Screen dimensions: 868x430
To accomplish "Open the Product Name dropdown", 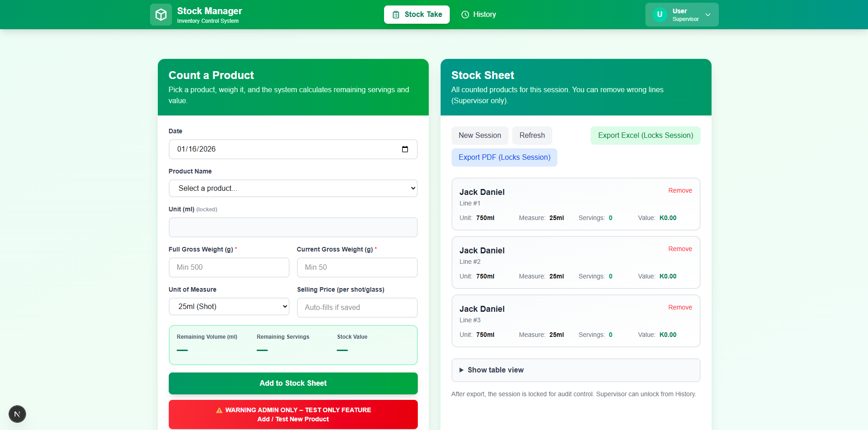I will (293, 188).
